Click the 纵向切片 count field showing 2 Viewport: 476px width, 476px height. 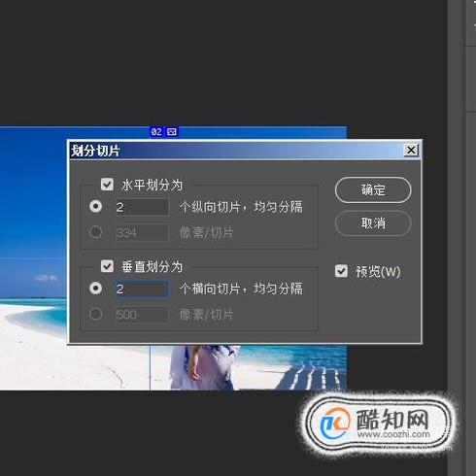click(x=142, y=207)
